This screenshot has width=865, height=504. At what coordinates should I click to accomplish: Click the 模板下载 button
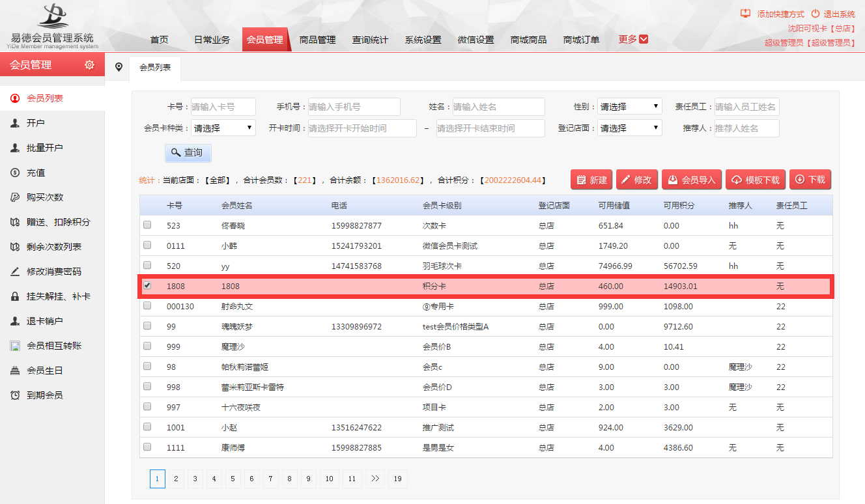pos(755,180)
